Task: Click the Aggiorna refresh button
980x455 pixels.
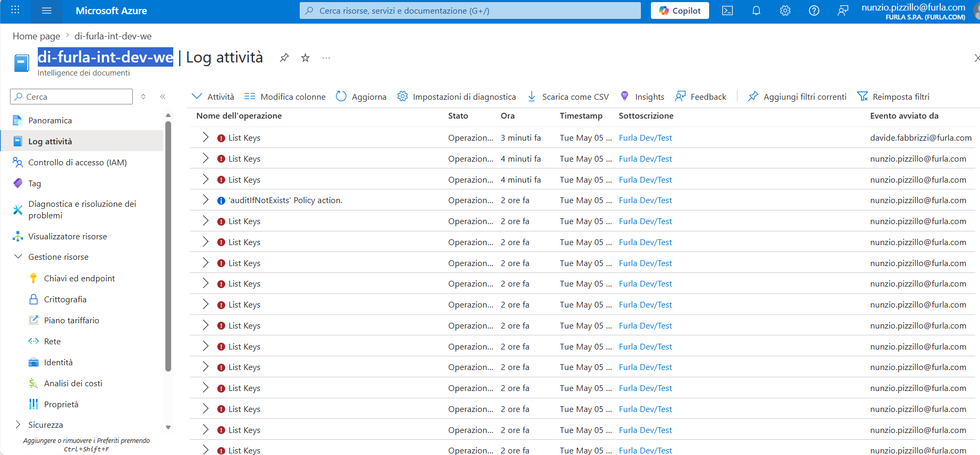Action: (x=361, y=97)
